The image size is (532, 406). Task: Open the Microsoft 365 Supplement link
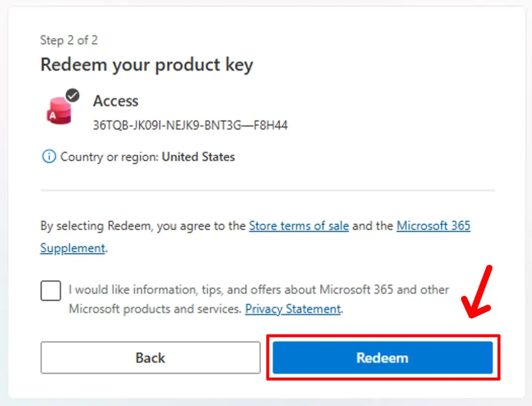[433, 226]
